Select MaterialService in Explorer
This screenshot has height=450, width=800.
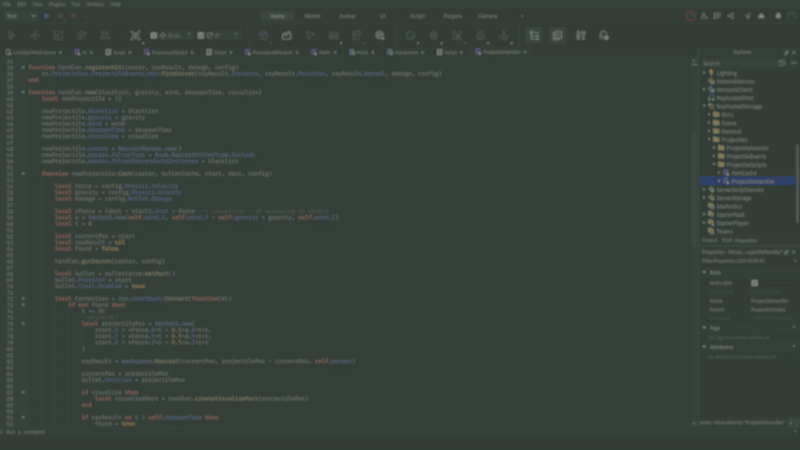[x=735, y=81]
